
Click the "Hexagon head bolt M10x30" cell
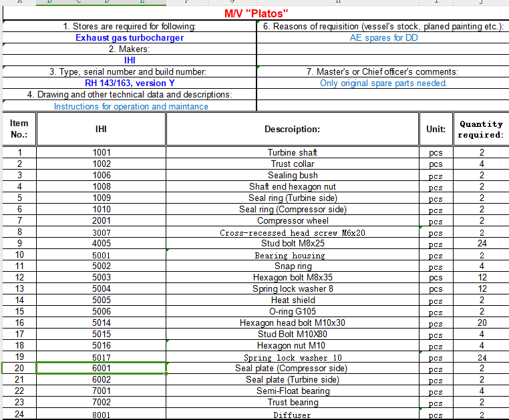click(x=292, y=323)
